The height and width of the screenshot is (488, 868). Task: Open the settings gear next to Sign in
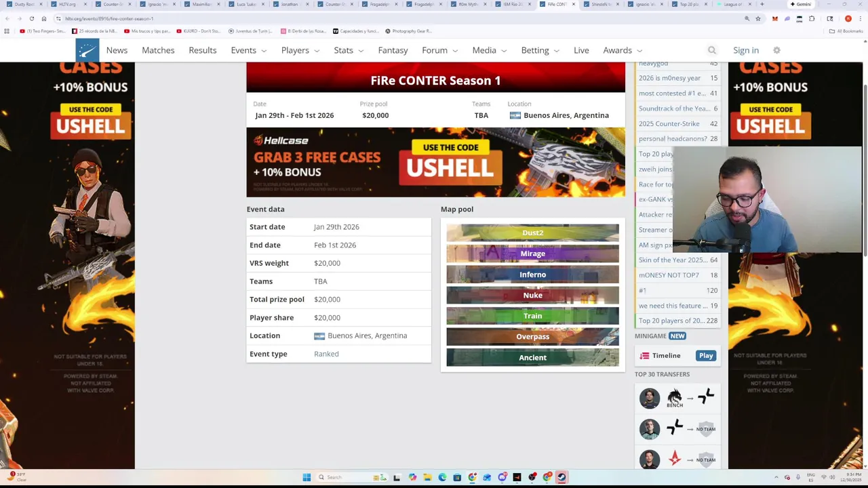(x=776, y=50)
